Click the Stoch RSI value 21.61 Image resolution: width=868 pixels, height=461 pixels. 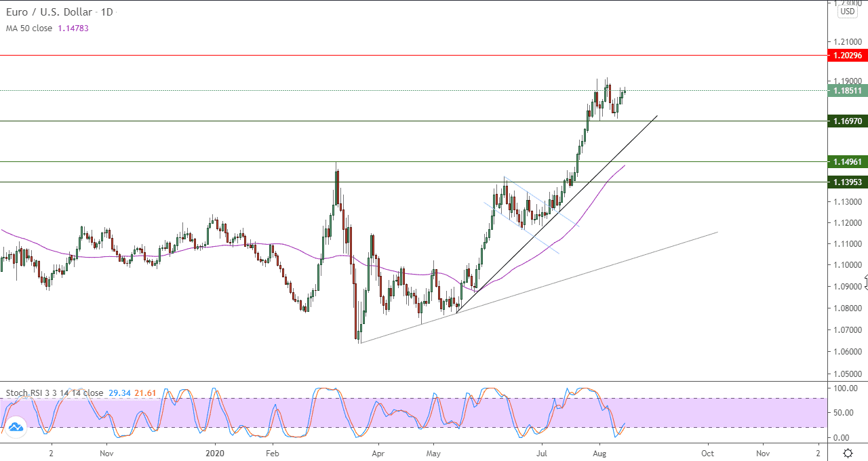146,393
